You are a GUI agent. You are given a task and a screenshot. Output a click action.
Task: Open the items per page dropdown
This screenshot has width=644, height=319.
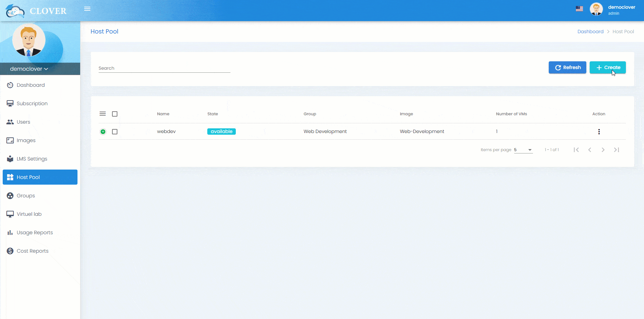(x=523, y=150)
